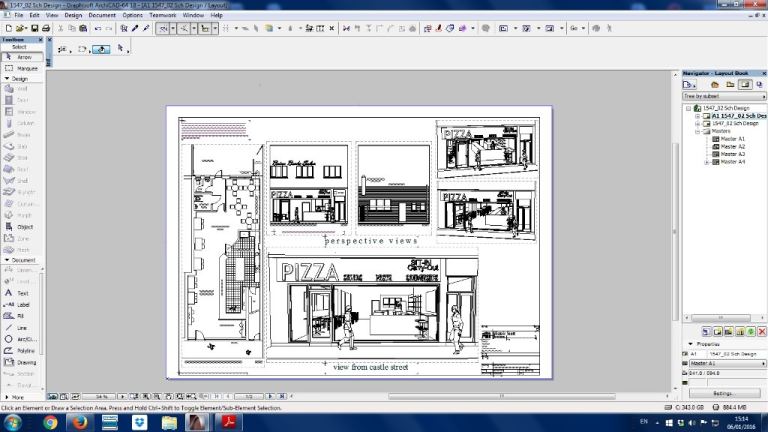Open the Teamwork menu
This screenshot has height=432, width=768.
click(163, 15)
